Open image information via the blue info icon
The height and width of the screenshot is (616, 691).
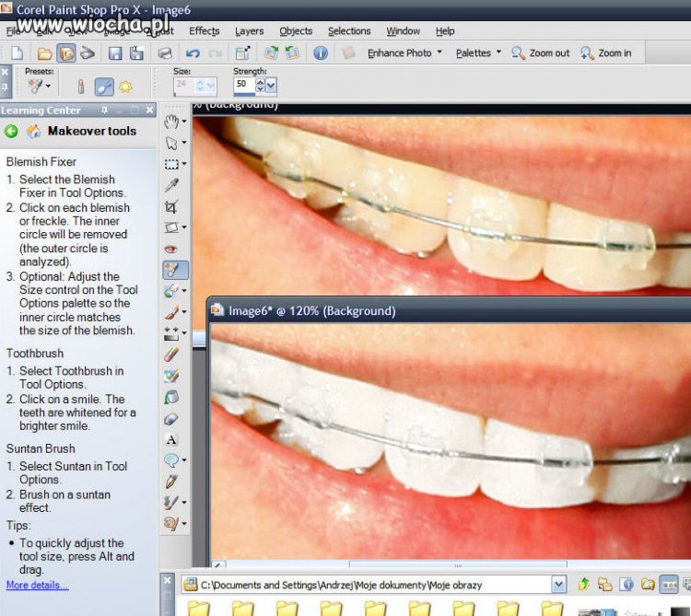click(321, 52)
